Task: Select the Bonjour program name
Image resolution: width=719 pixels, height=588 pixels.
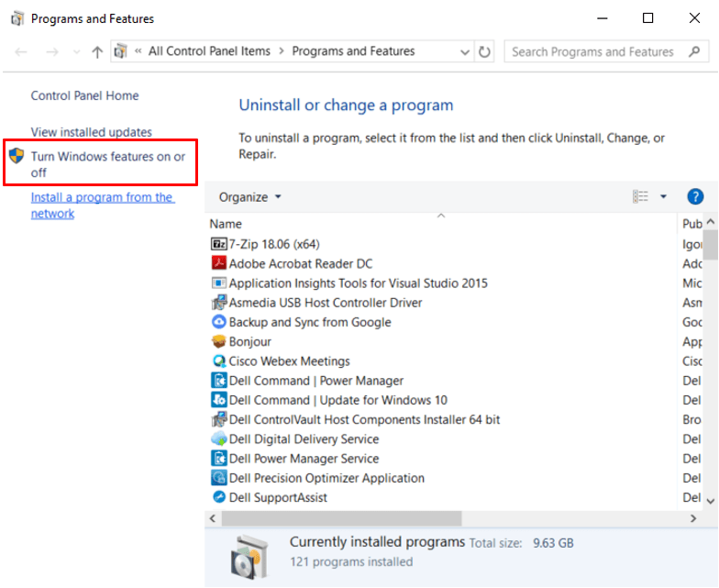Action: pos(249,341)
